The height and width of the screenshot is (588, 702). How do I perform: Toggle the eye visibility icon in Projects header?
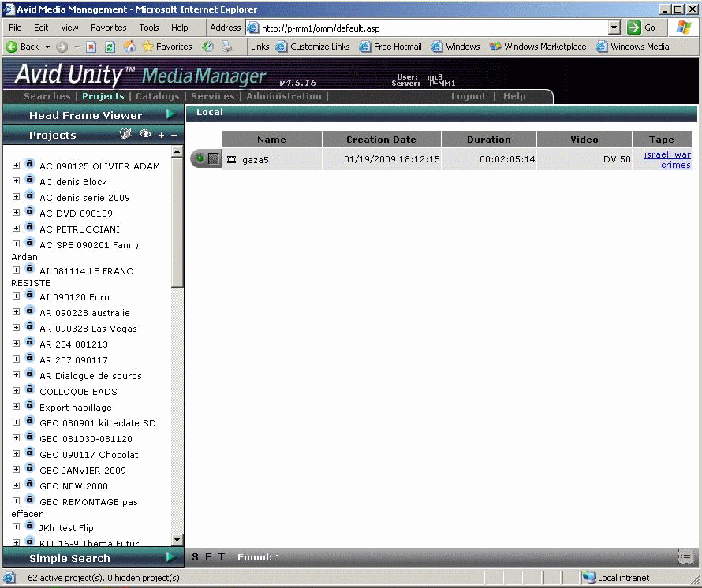tap(145, 134)
